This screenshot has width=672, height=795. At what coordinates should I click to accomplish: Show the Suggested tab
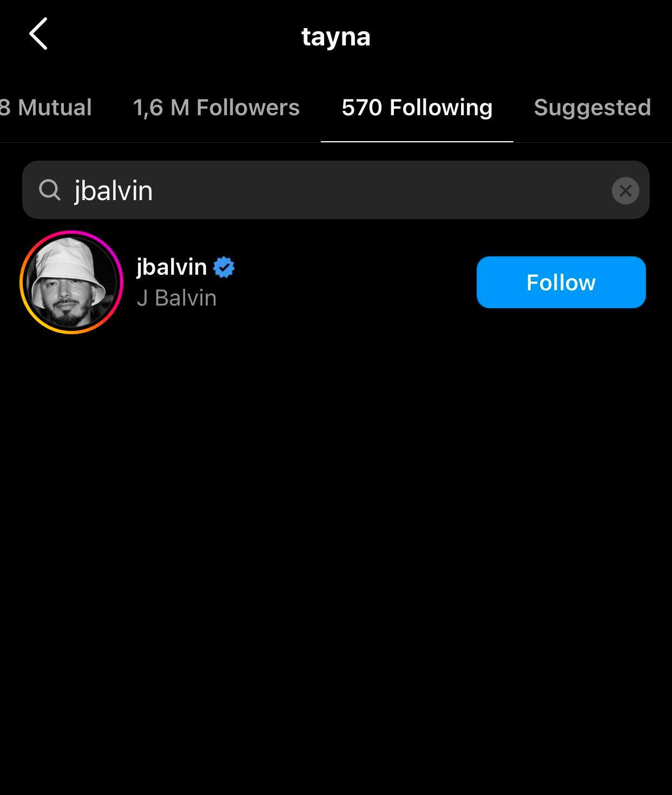(x=592, y=107)
